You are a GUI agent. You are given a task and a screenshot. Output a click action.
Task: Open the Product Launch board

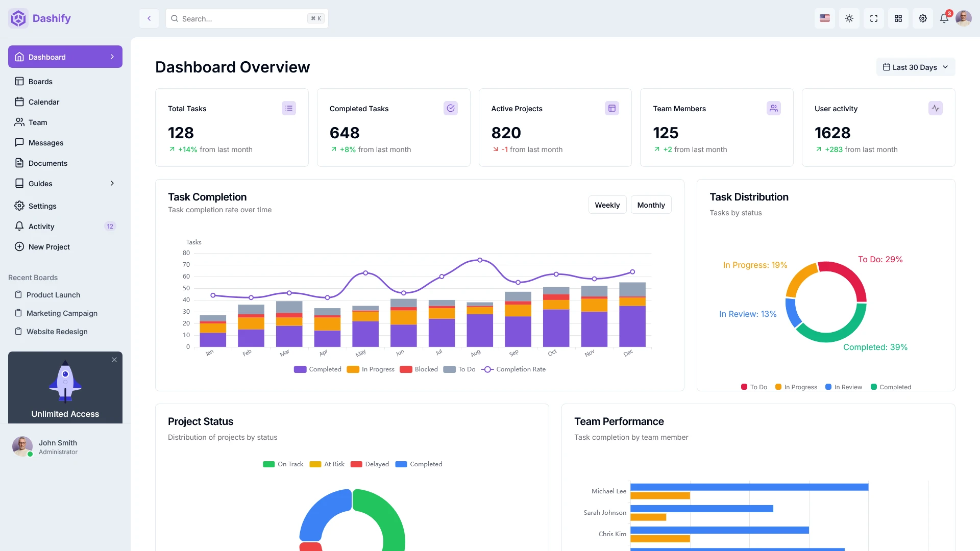click(x=65, y=294)
